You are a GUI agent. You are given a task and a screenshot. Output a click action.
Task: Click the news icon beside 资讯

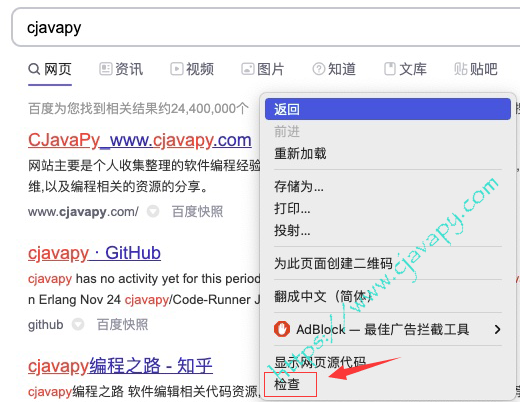(105, 69)
